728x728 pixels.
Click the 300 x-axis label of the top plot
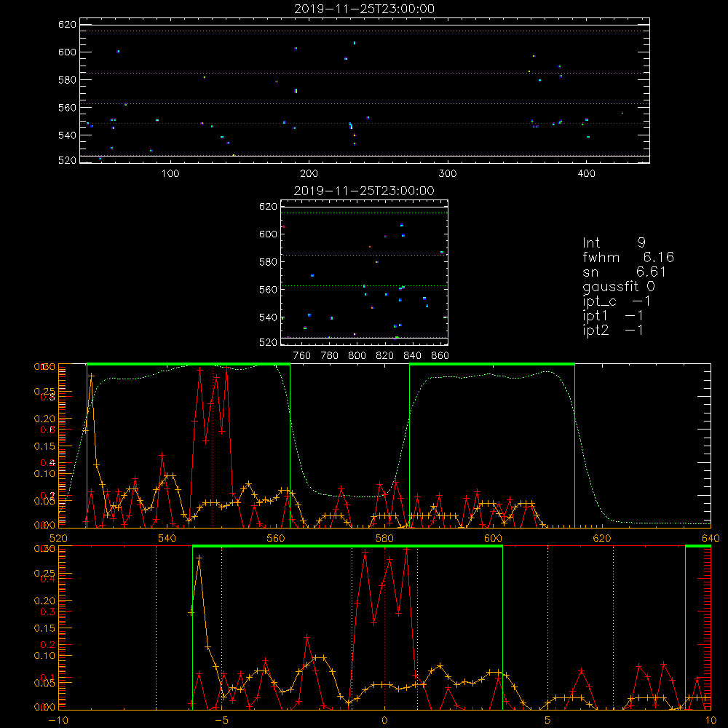point(448,174)
